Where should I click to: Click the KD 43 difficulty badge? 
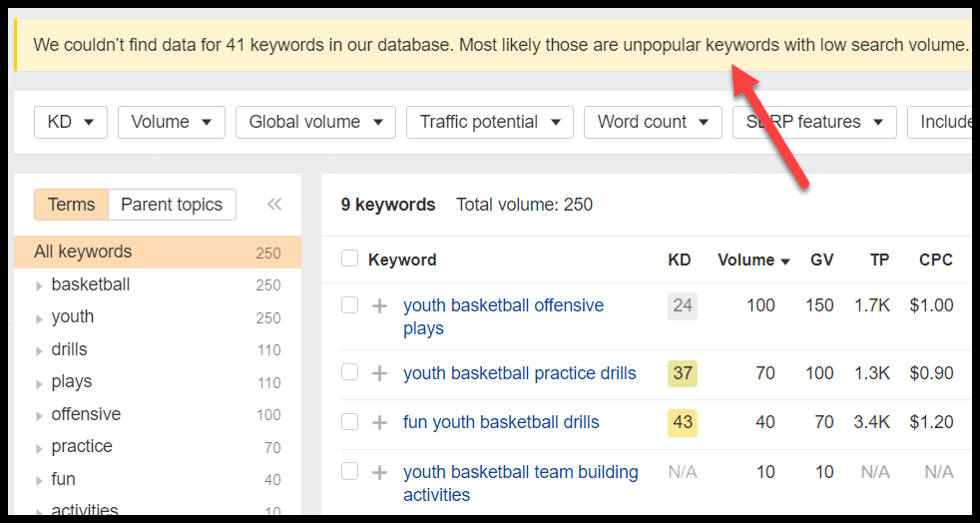click(683, 422)
